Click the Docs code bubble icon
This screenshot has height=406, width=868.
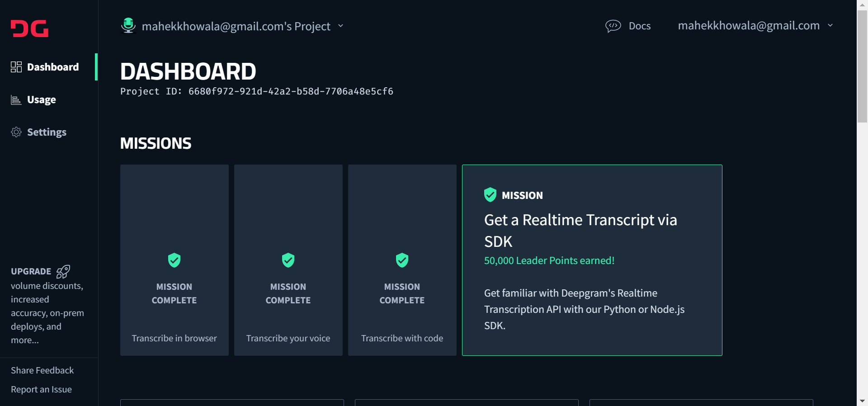pyautogui.click(x=613, y=26)
